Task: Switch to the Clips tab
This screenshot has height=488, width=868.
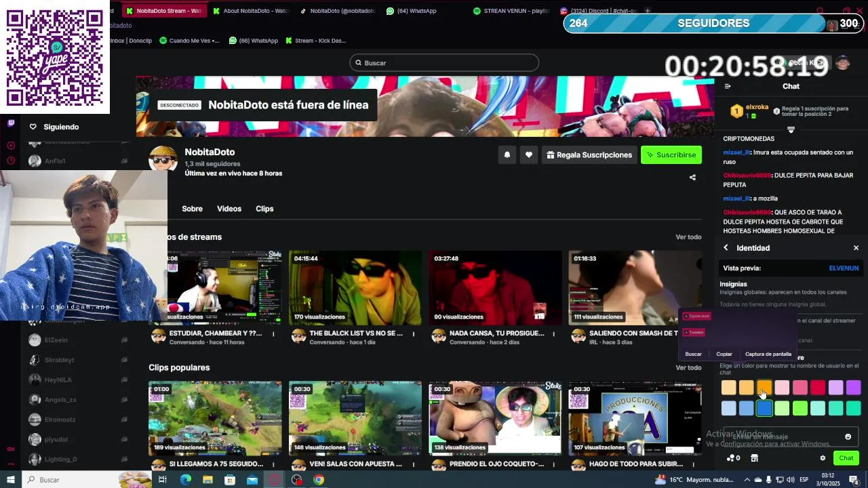Action: (x=264, y=209)
